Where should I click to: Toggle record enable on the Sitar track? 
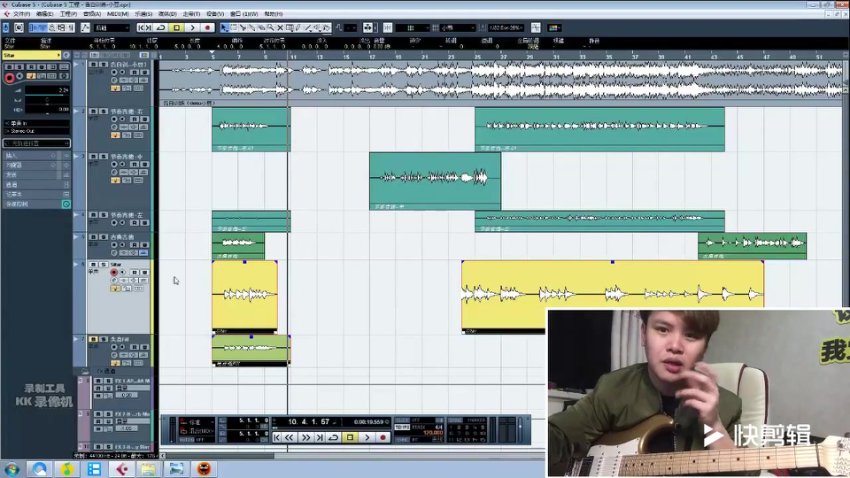114,272
